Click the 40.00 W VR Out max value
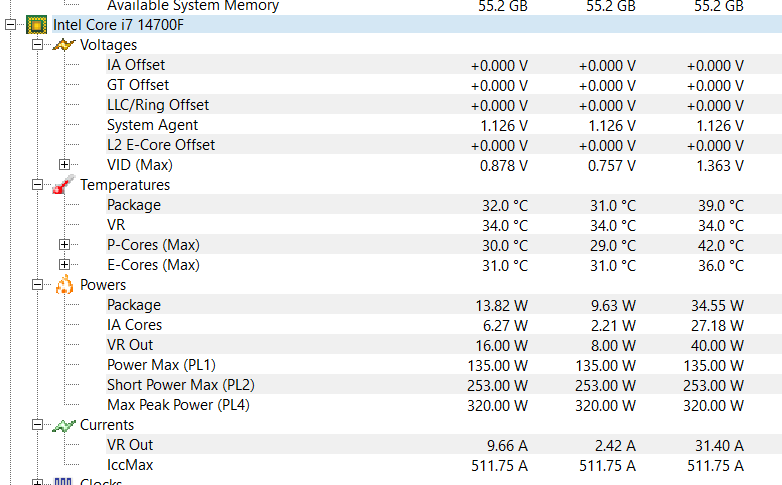This screenshot has width=782, height=485. [x=717, y=345]
